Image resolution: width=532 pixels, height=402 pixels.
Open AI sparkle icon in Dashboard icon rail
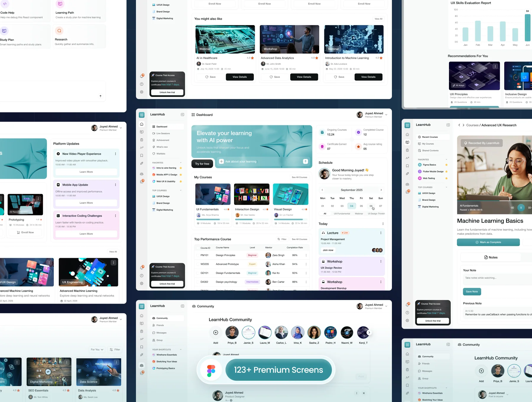click(x=142, y=163)
